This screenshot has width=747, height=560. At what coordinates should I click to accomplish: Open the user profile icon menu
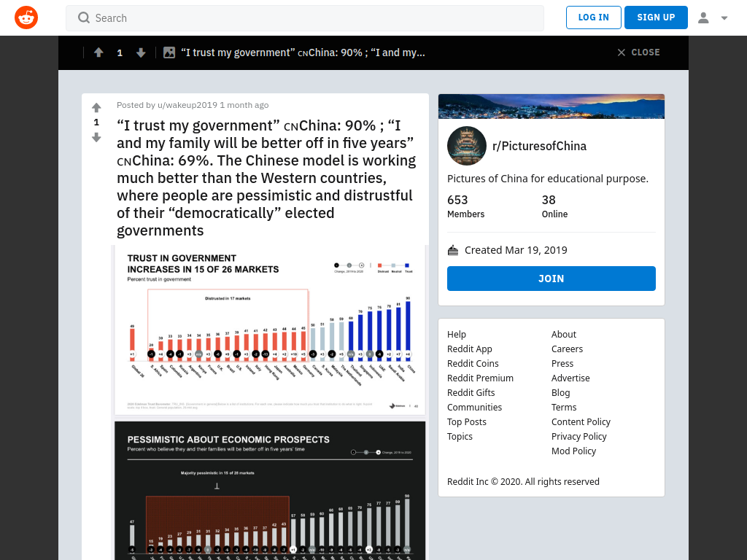(x=704, y=18)
